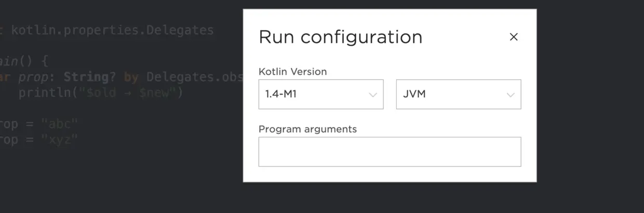
Task: Click the kotlin.properties.Delegates import in the code
Action: [x=112, y=30]
